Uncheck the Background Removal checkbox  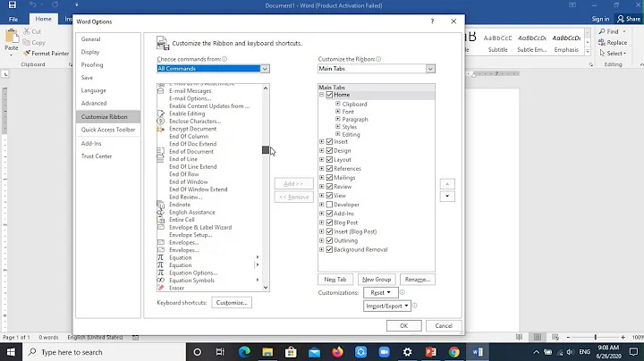[329, 249]
